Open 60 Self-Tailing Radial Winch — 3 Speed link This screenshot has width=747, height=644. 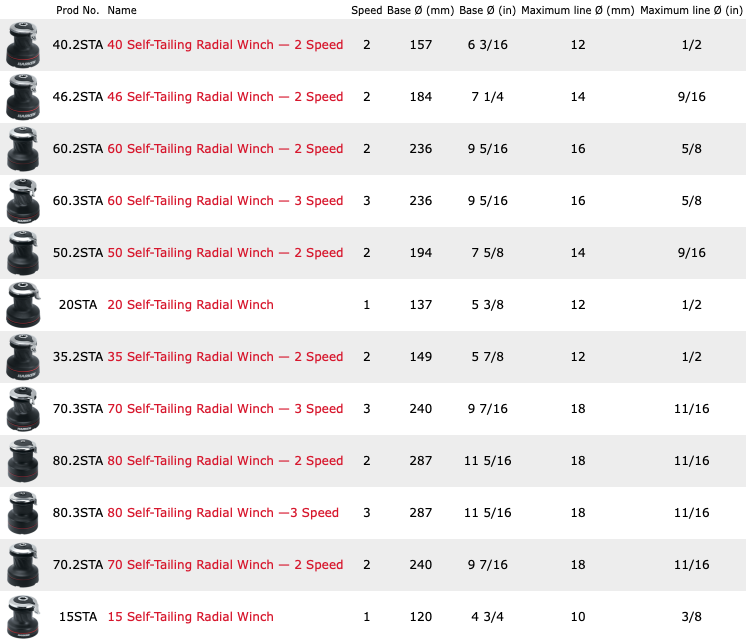click(x=225, y=201)
